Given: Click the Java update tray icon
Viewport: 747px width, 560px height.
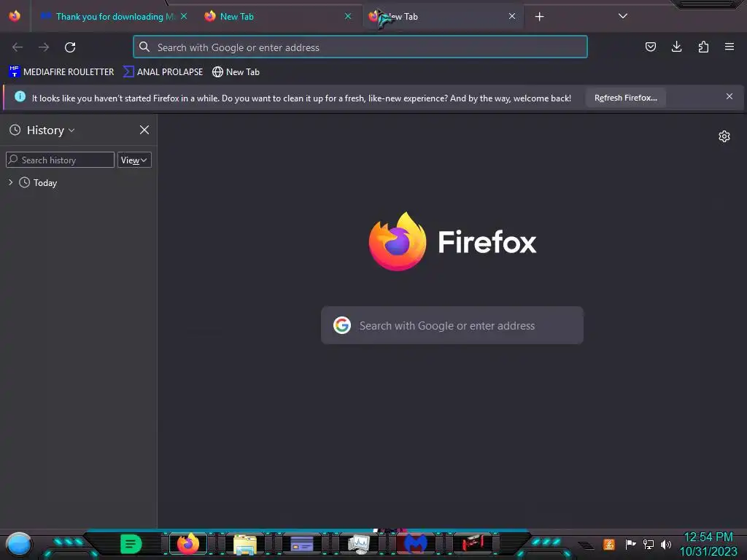Looking at the screenshot, I should (609, 544).
